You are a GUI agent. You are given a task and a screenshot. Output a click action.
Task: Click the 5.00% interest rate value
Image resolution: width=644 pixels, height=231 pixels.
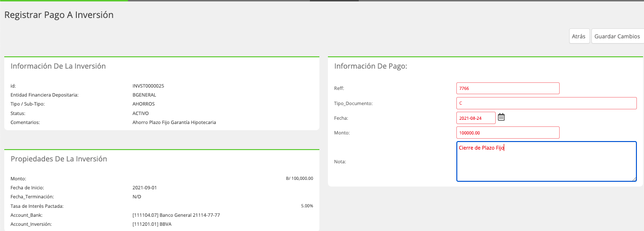pos(307,206)
